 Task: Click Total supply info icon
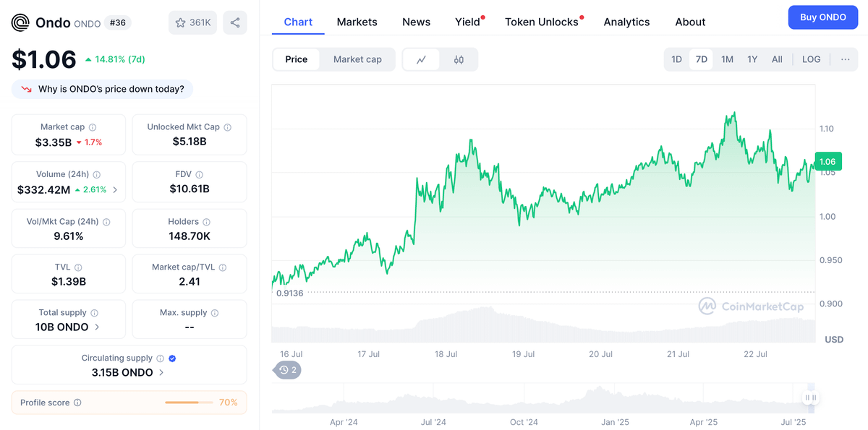(94, 313)
